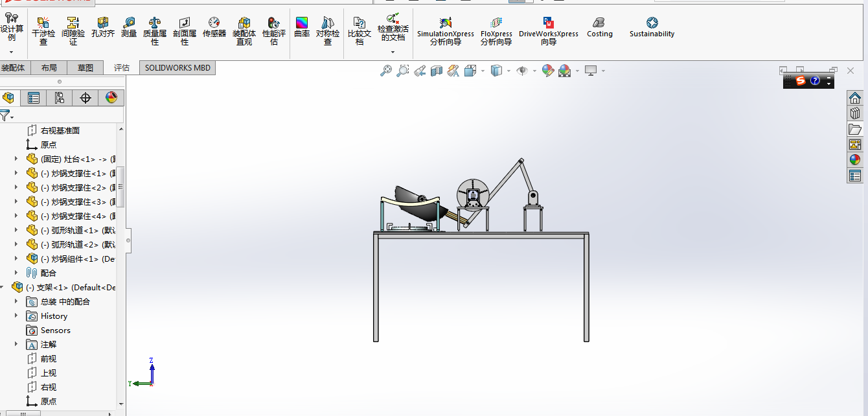This screenshot has height=416, width=868.
Task: Select the 测量 measure tool
Action: click(x=129, y=27)
